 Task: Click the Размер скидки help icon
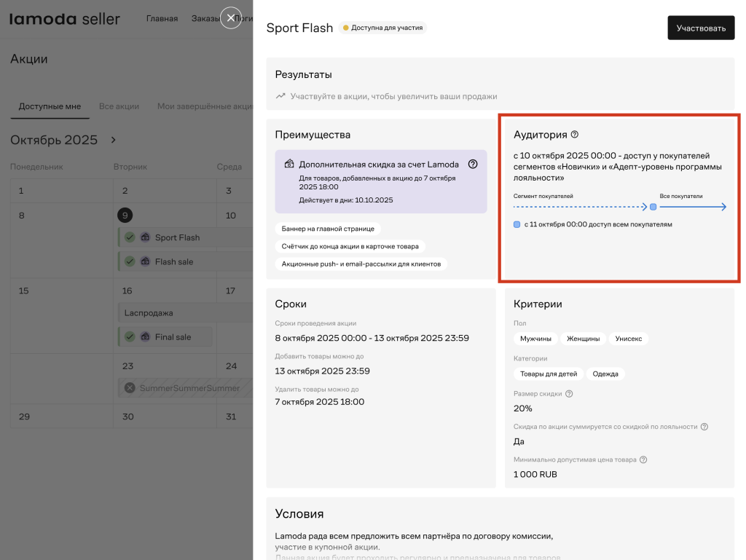coord(569,394)
